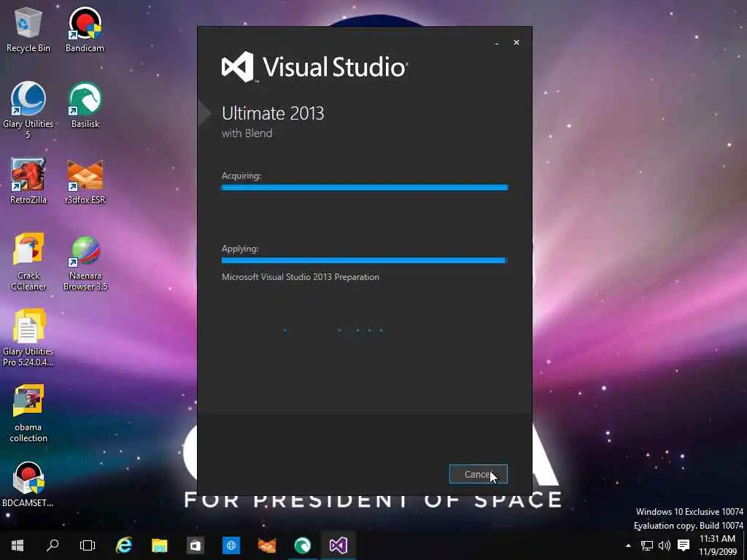Select the r3dfox ESR desktop shortcut
Screen dimensions: 747x560
[x=85, y=182]
